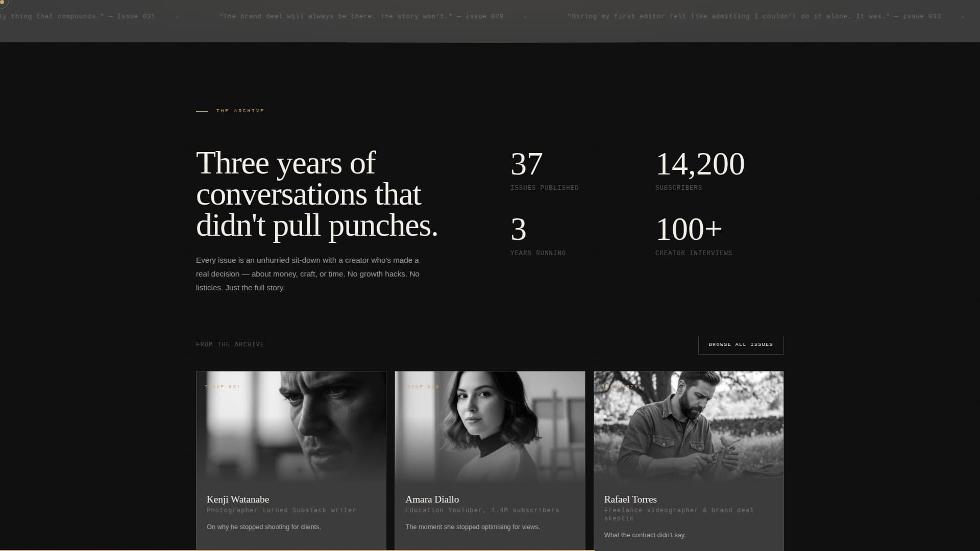
Task: Click the Issue 029 ticker quote about brand deals
Action: coord(361,16)
